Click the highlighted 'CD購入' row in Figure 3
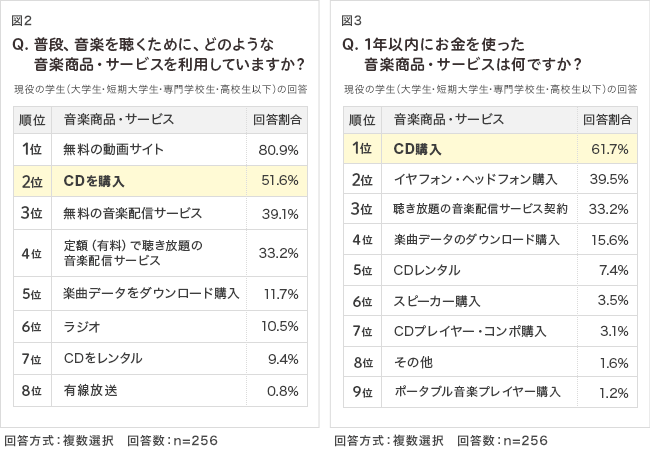 pyautogui.click(x=418, y=149)
